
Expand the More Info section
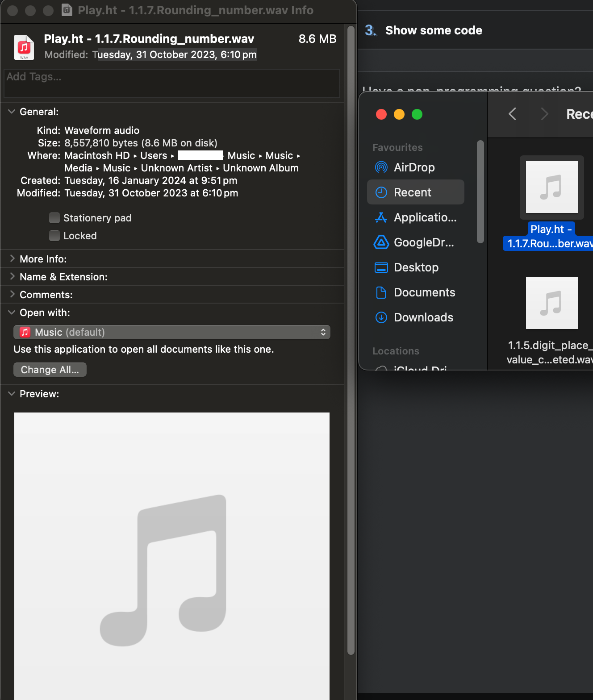pos(12,258)
